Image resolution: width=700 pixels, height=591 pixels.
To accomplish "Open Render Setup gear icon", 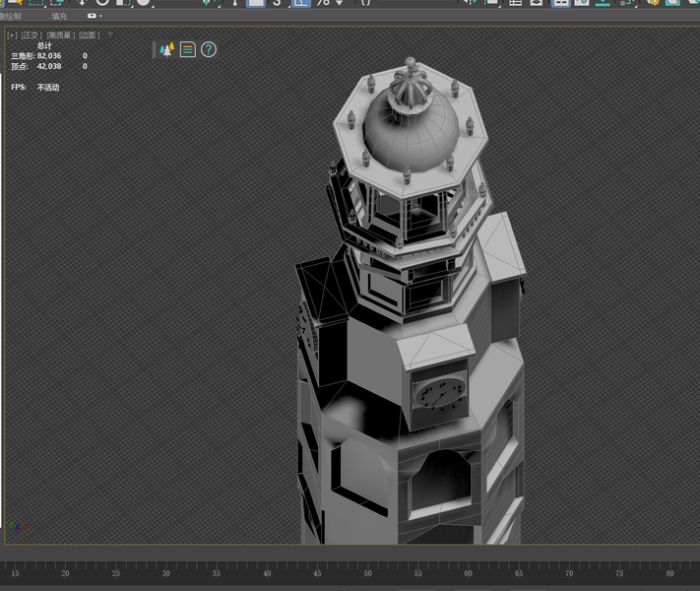I will coord(652,3).
